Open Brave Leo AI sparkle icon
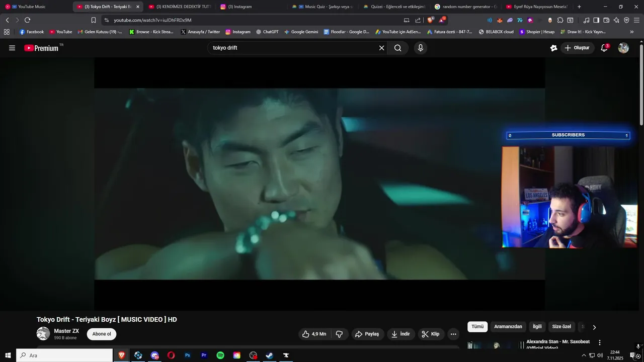This screenshot has height=362, width=644. point(616,20)
